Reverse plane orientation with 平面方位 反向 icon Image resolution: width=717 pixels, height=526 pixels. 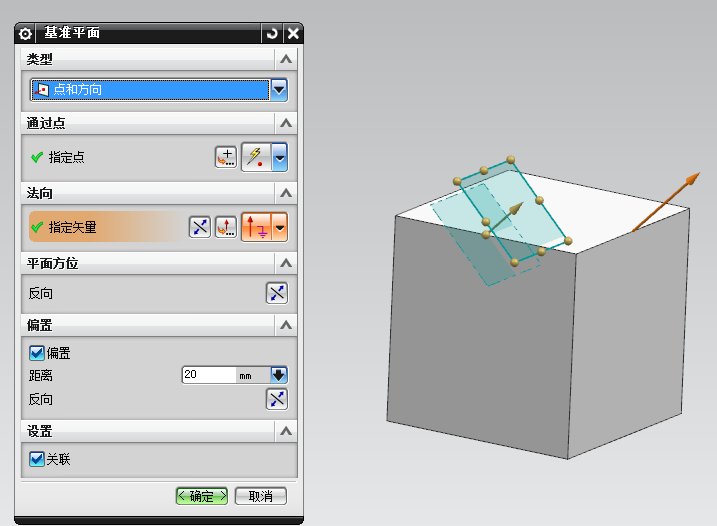[277, 293]
